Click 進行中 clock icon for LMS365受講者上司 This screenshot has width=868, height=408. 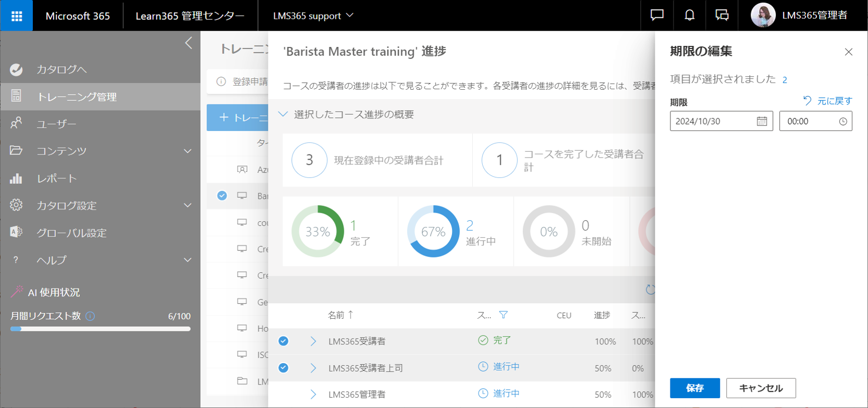(x=483, y=367)
